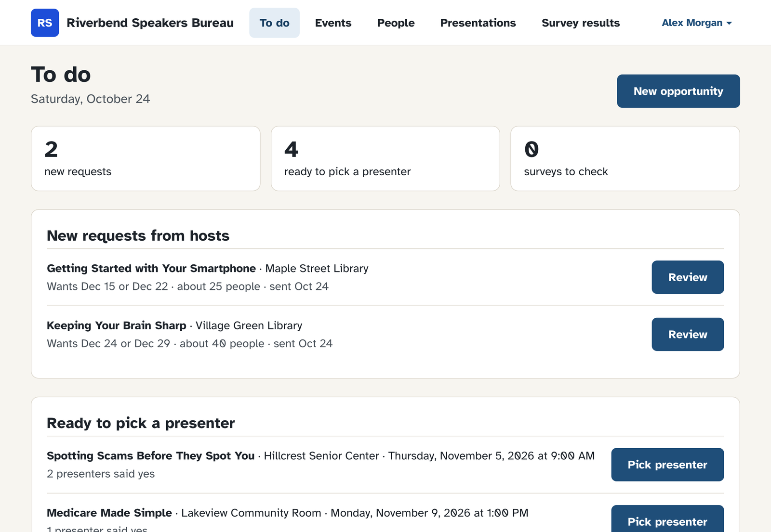
Task: View the Survey results tab
Action: (x=581, y=23)
